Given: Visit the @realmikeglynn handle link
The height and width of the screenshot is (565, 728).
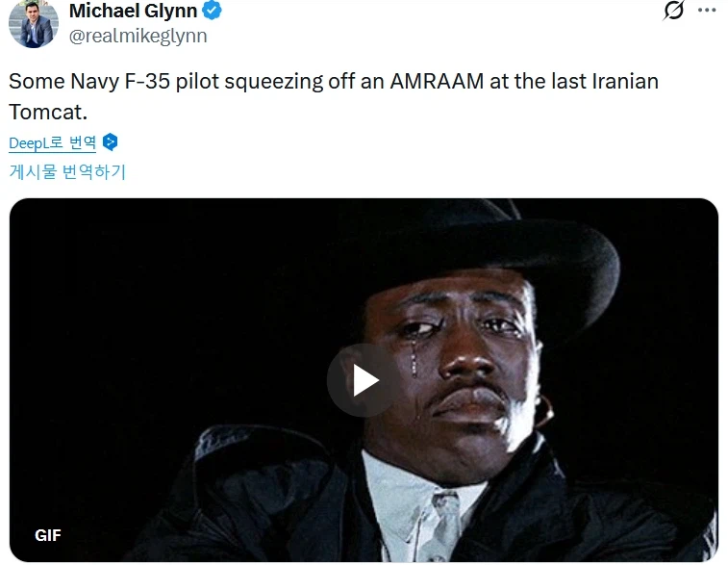Looking at the screenshot, I should pos(138,37).
